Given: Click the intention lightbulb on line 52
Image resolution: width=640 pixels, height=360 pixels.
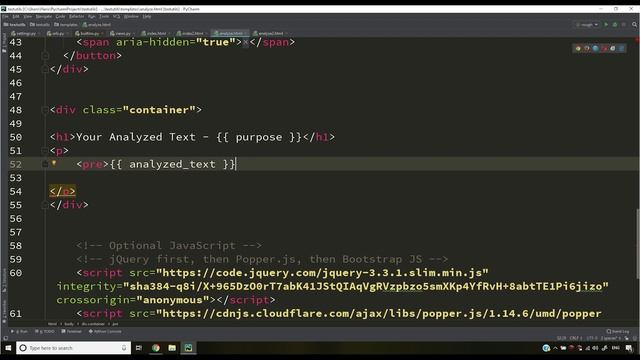Looking at the screenshot, I should (x=54, y=163).
